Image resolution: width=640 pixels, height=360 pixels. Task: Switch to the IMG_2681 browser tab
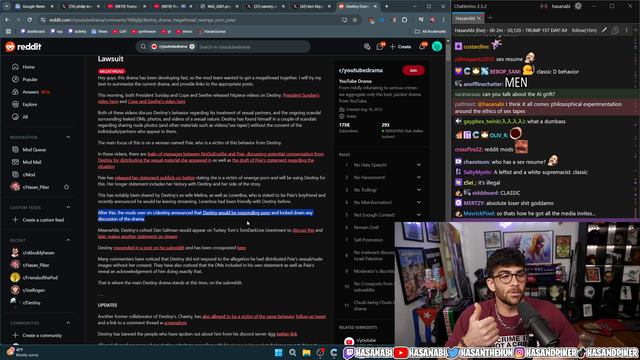tap(220, 7)
